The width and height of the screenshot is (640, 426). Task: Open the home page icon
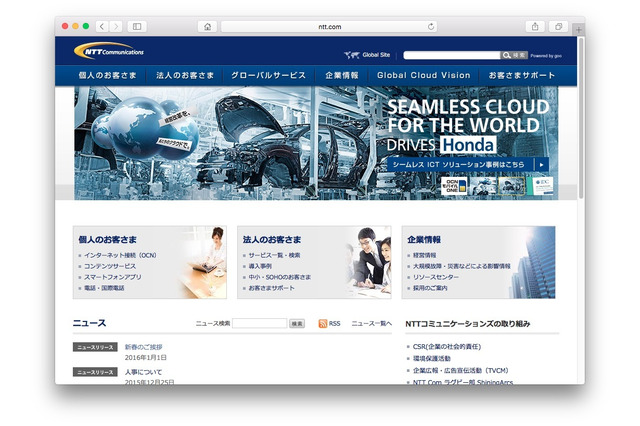(207, 27)
